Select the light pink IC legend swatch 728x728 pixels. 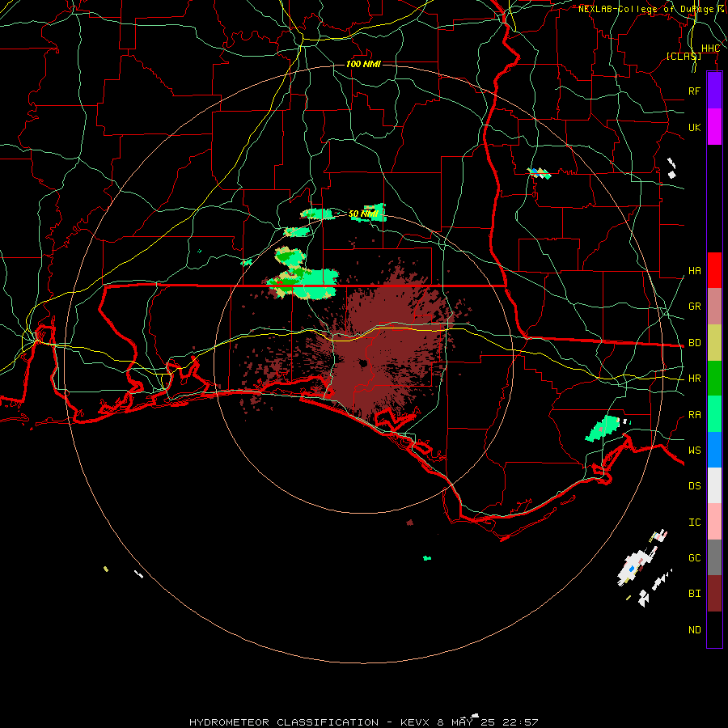(x=714, y=522)
